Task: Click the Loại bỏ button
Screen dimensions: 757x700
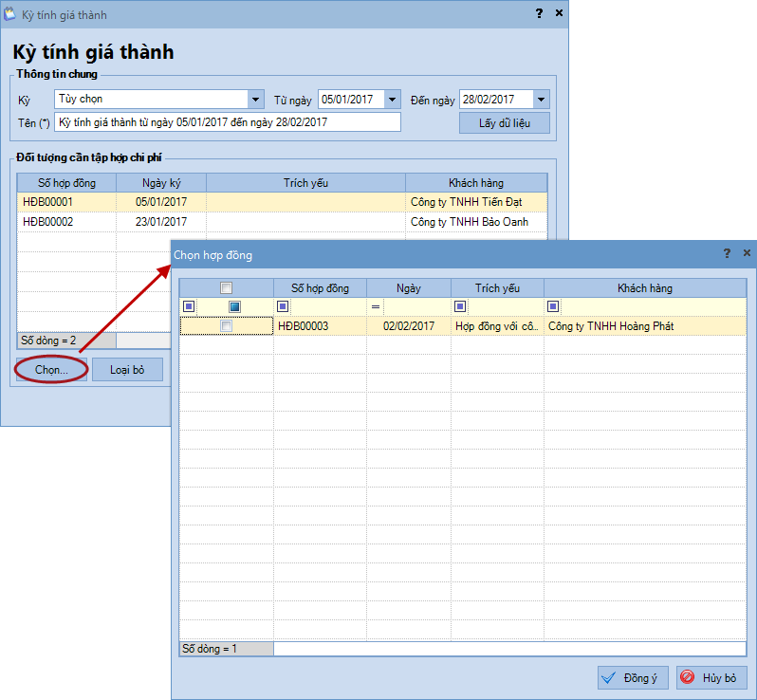Action: [x=127, y=370]
